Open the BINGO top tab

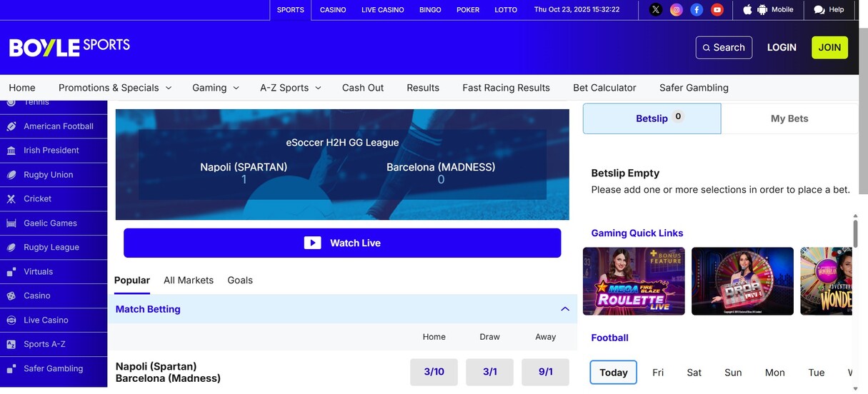tap(430, 10)
